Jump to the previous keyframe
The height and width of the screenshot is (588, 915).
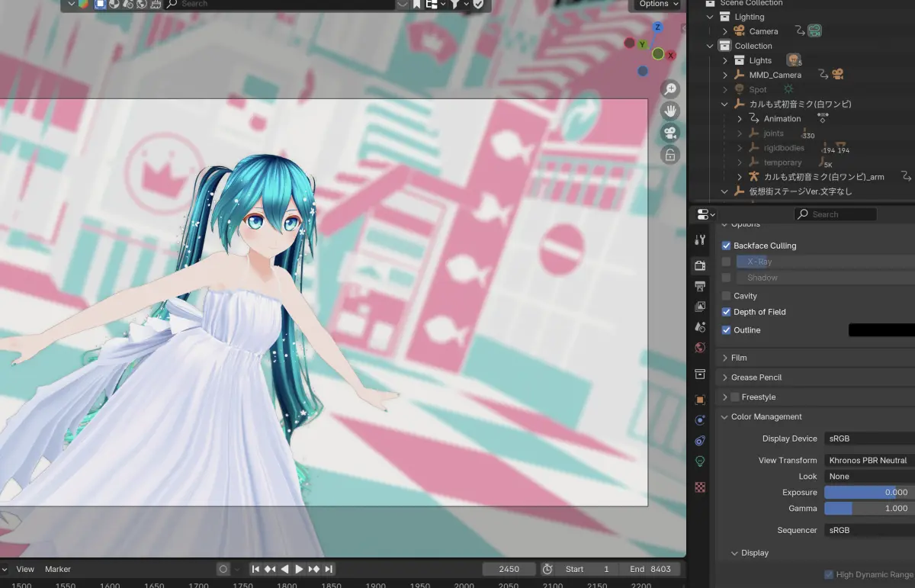270,569
